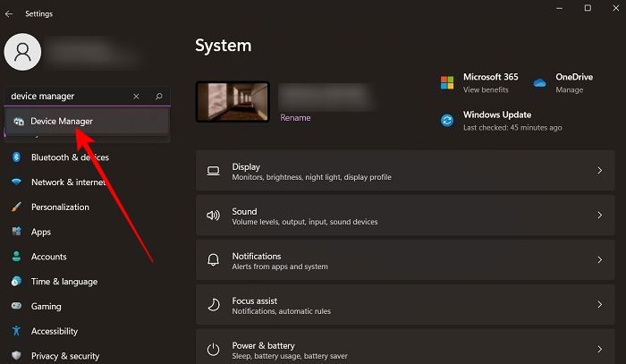This screenshot has height=364, width=626.
Task: Expand Display settings chevron
Action: pyautogui.click(x=600, y=171)
